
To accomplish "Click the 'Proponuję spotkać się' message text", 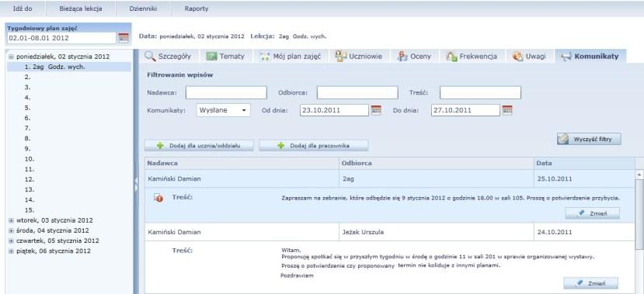I will tap(438, 257).
